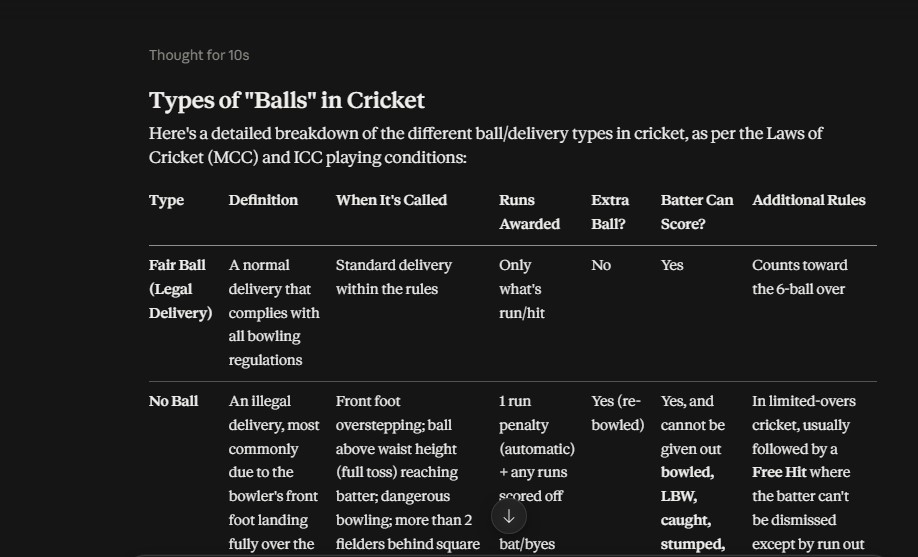Click the Types of "Balls" in Cricket heading
This screenshot has width=918, height=557.
pos(287,100)
